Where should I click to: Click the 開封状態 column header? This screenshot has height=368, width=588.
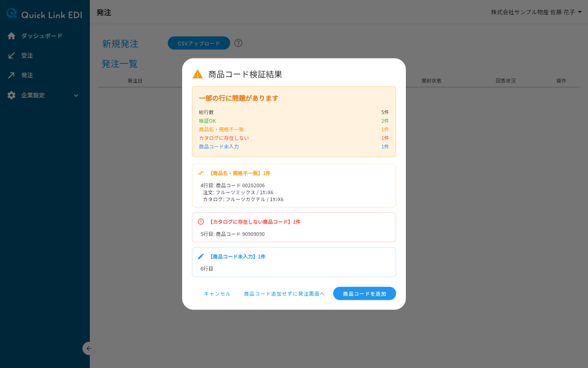432,81
